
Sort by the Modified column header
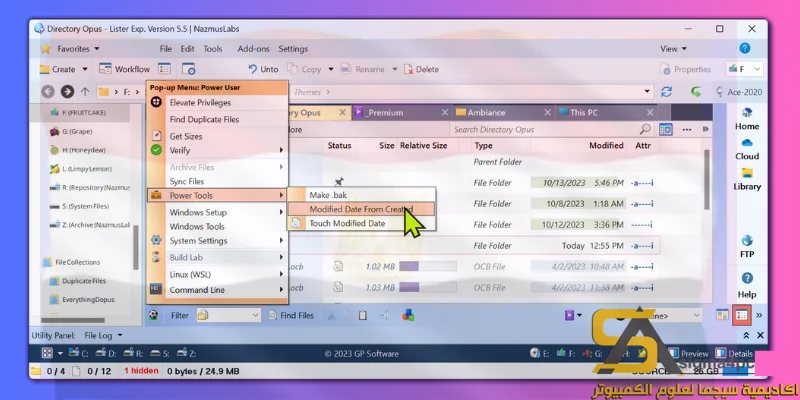click(x=606, y=145)
